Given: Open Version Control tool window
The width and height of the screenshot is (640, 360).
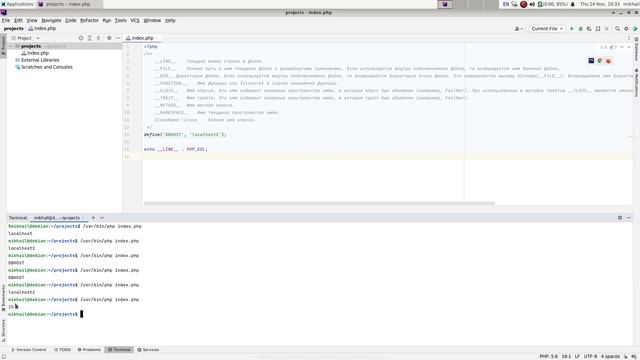Looking at the screenshot, I should click(x=29, y=350).
